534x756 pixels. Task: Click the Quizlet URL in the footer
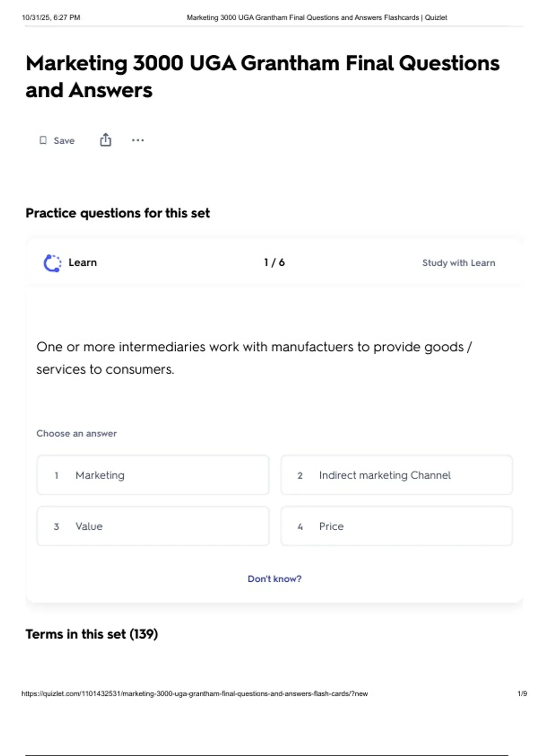coord(194,693)
